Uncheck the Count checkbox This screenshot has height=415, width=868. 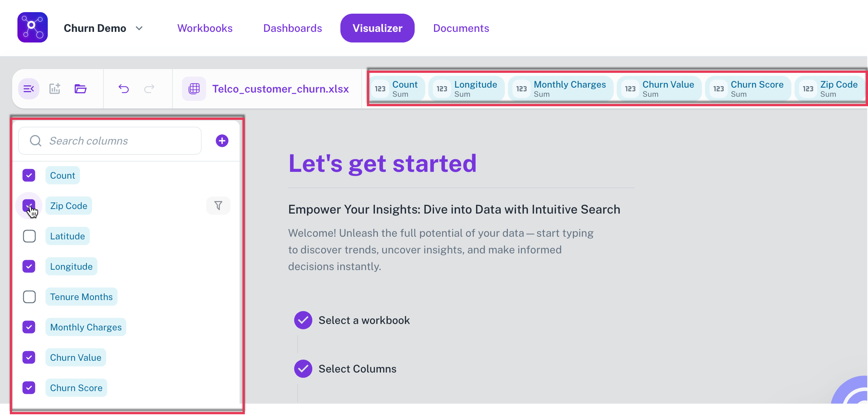click(29, 175)
